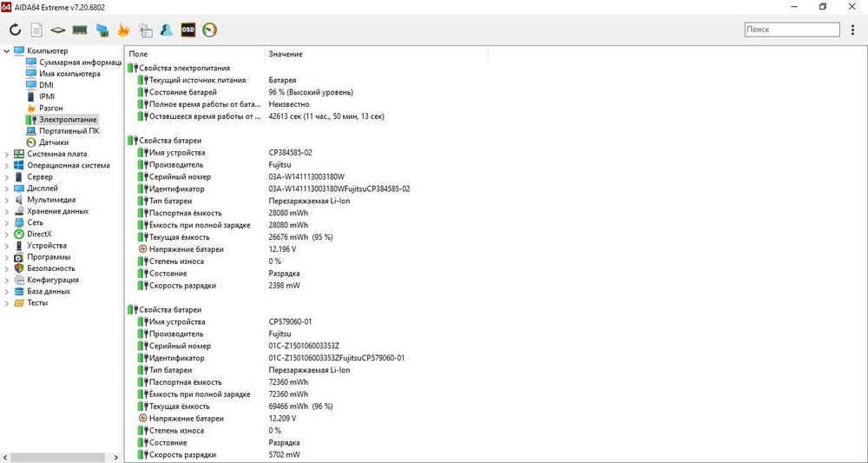Open the preferences checklist toolbar icon
This screenshot has height=463, width=868.
click(x=145, y=30)
